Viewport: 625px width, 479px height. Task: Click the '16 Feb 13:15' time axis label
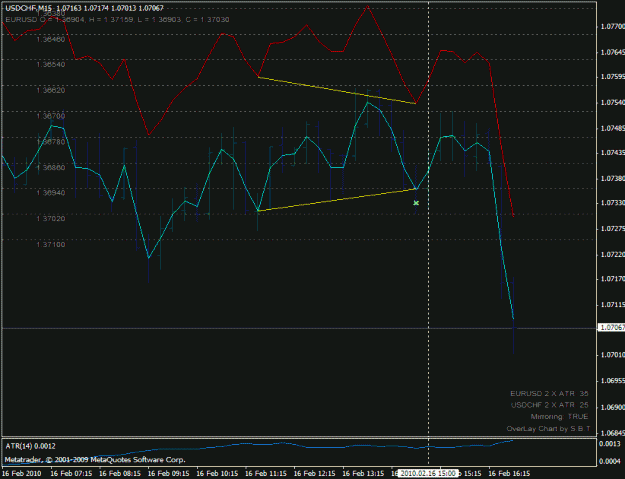(x=363, y=473)
